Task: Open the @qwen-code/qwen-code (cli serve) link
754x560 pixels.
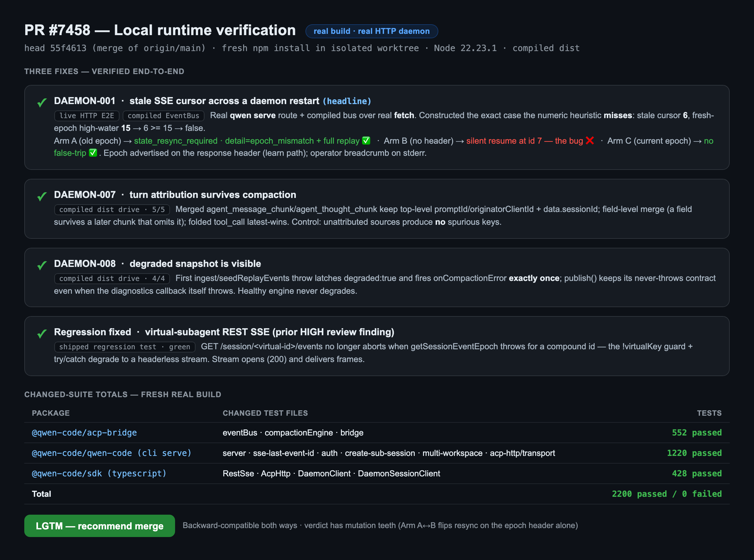Action: tap(112, 453)
